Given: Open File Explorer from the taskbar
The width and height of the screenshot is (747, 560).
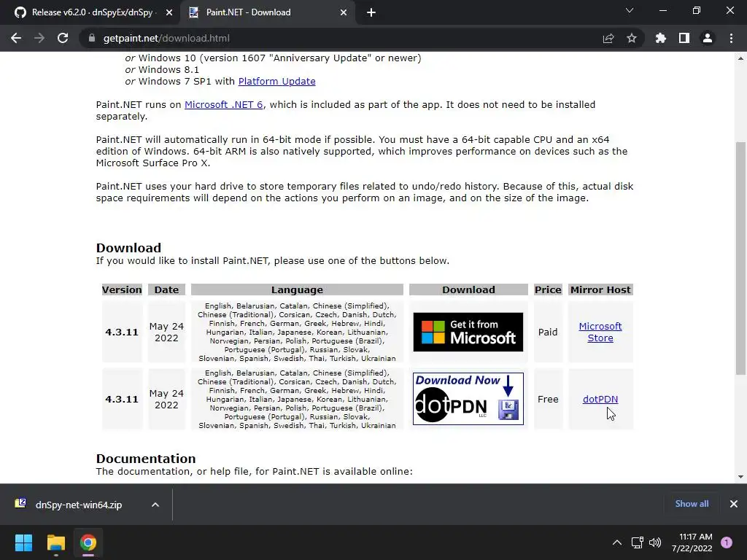Looking at the screenshot, I should 55,542.
